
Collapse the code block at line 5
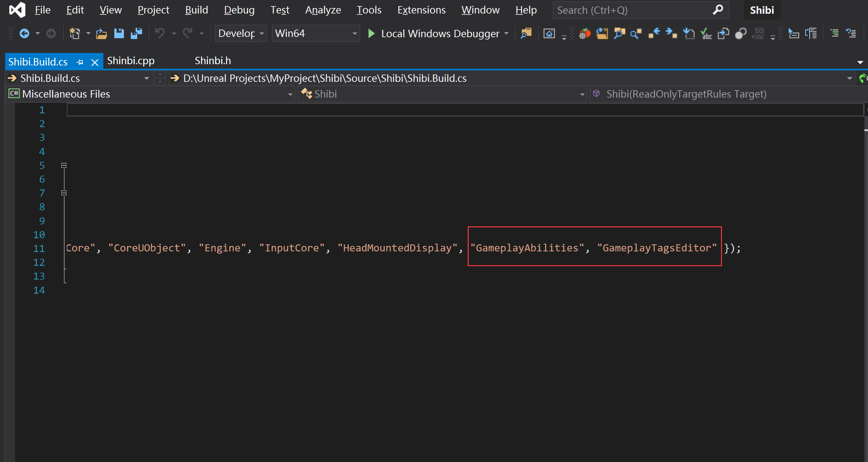click(64, 165)
